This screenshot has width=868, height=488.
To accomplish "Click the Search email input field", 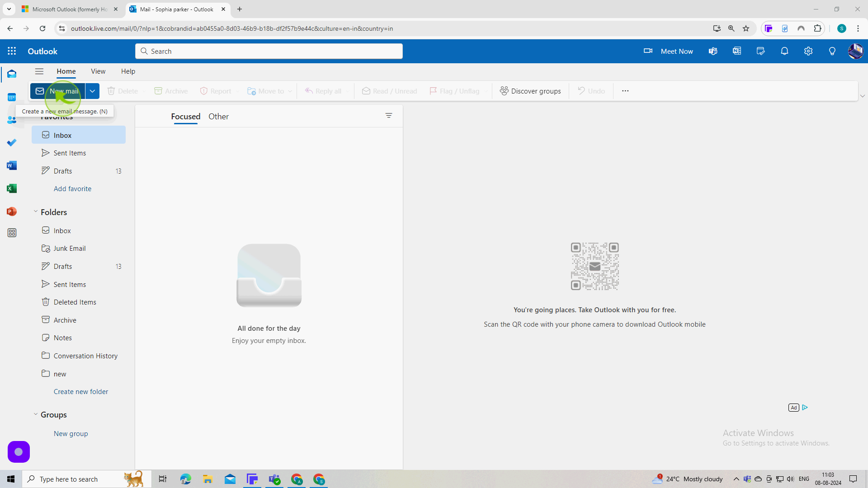I will 269,51.
